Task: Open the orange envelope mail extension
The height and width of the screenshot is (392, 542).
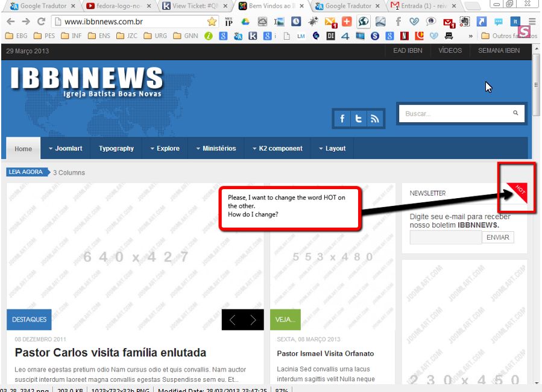Action: click(x=330, y=22)
